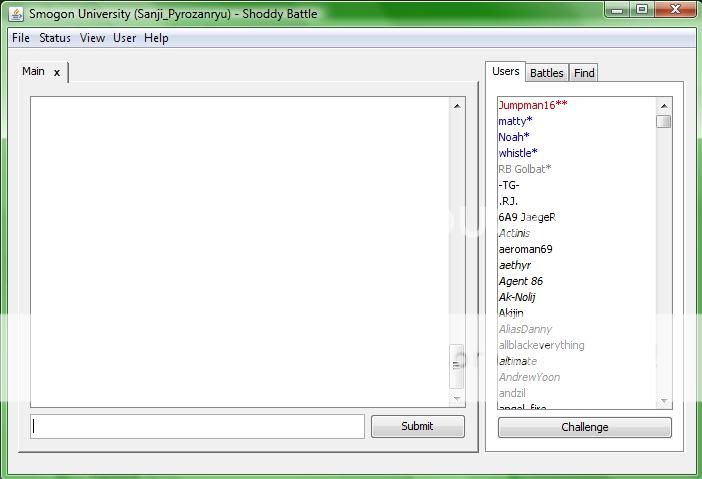Viewport: 702px width, 479px height.
Task: Open the User menu
Action: tap(125, 38)
